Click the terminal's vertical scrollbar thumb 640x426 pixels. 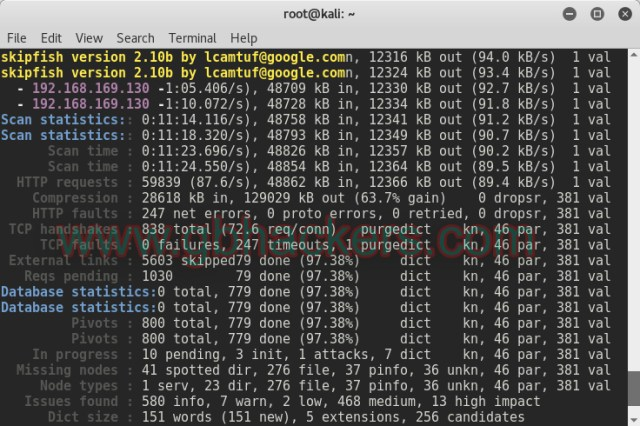pyautogui.click(x=633, y=397)
